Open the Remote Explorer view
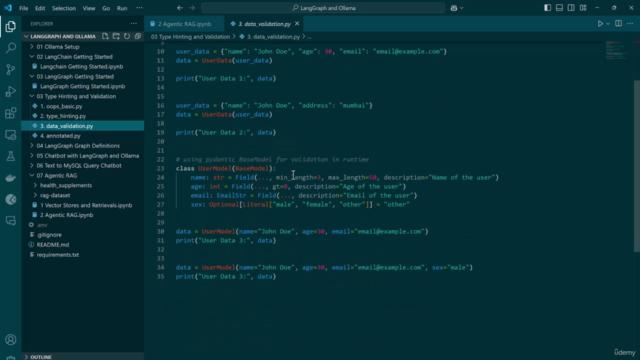 click(x=11, y=135)
